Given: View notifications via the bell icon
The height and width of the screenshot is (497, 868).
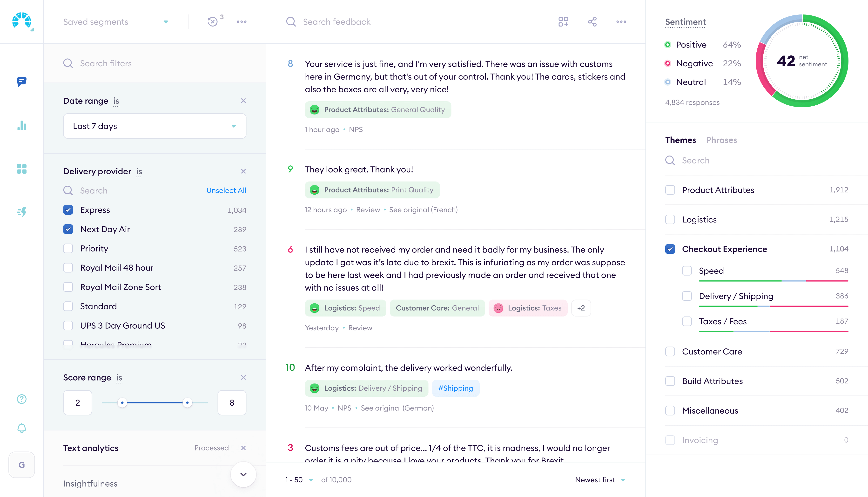Looking at the screenshot, I should tap(21, 428).
